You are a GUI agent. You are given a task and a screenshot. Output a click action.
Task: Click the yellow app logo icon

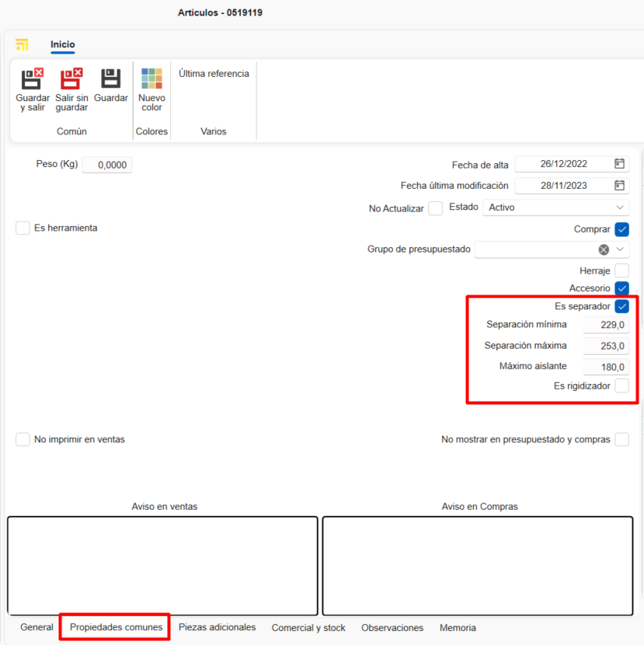[x=22, y=45]
